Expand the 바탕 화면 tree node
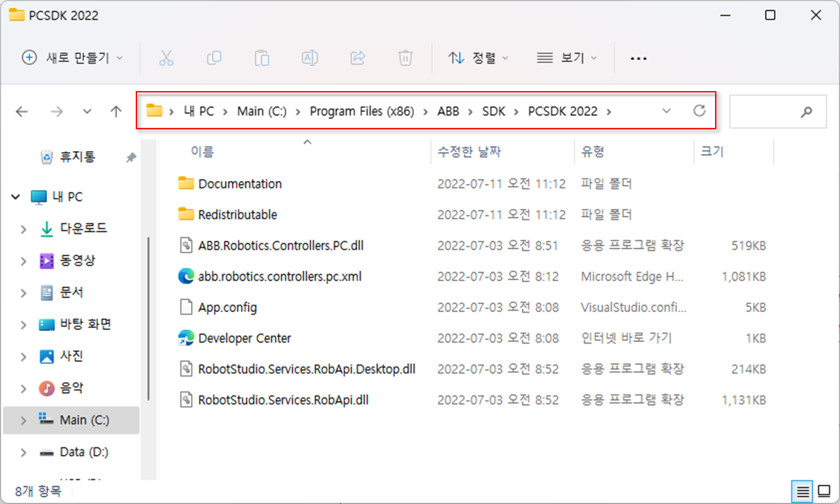 (24, 324)
